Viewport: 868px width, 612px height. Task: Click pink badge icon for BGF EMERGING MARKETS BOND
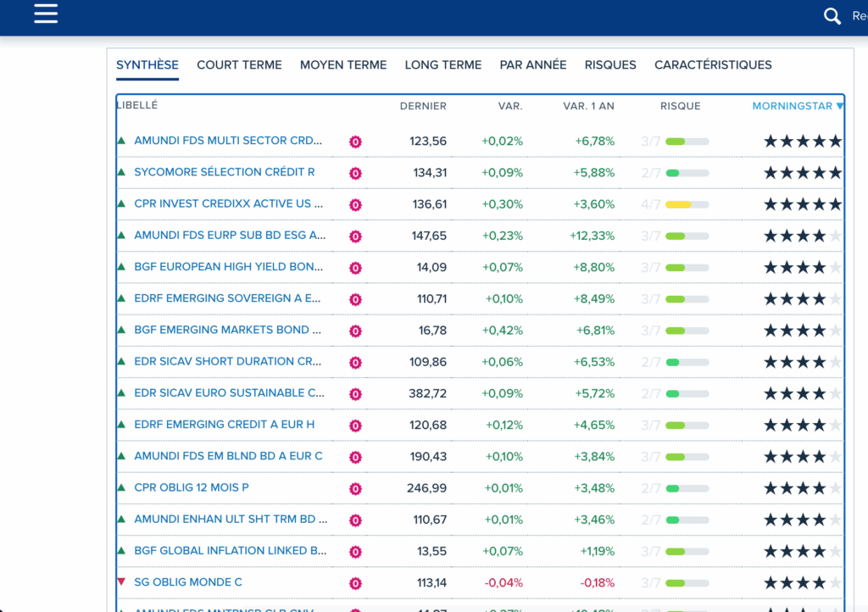point(355,331)
